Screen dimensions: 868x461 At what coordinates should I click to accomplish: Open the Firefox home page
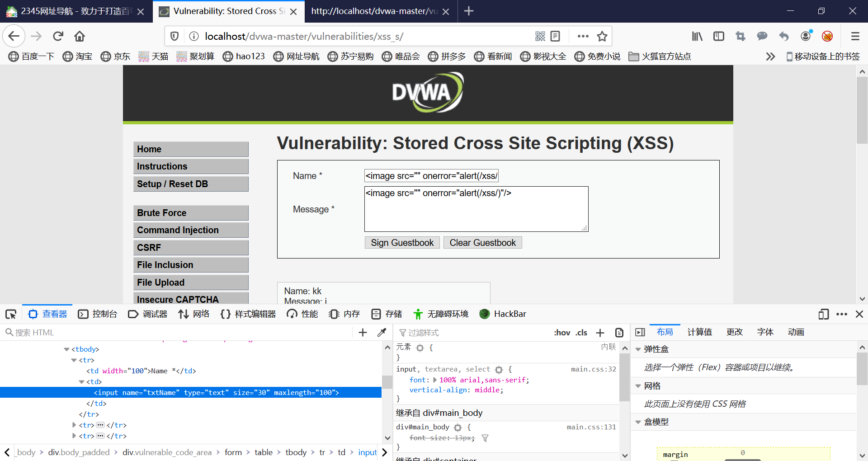[80, 36]
